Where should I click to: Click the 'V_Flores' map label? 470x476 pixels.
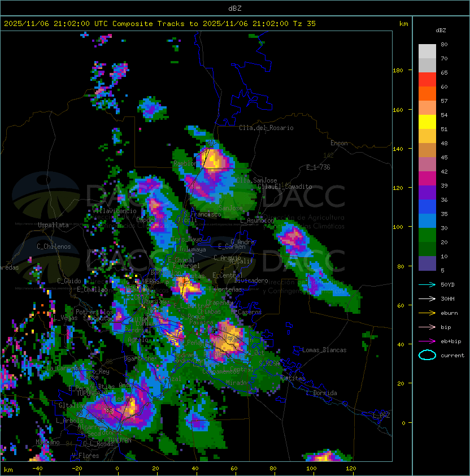pos(85,456)
